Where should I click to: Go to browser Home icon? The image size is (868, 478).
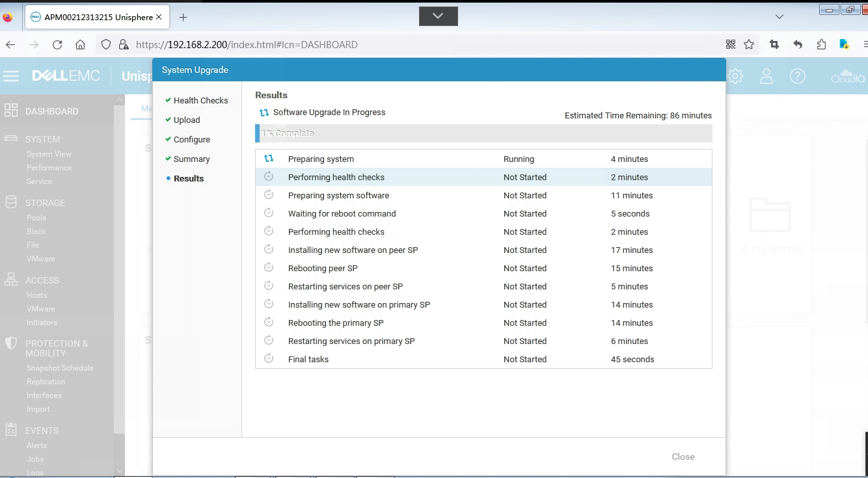click(x=81, y=45)
